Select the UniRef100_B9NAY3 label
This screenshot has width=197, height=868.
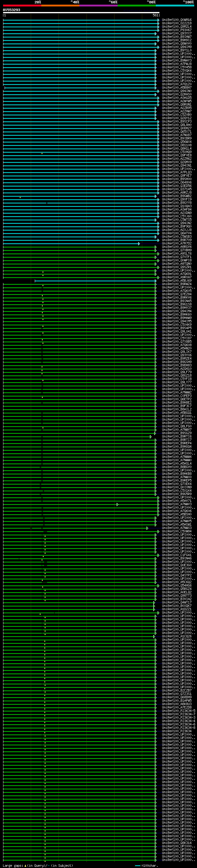point(177,61)
